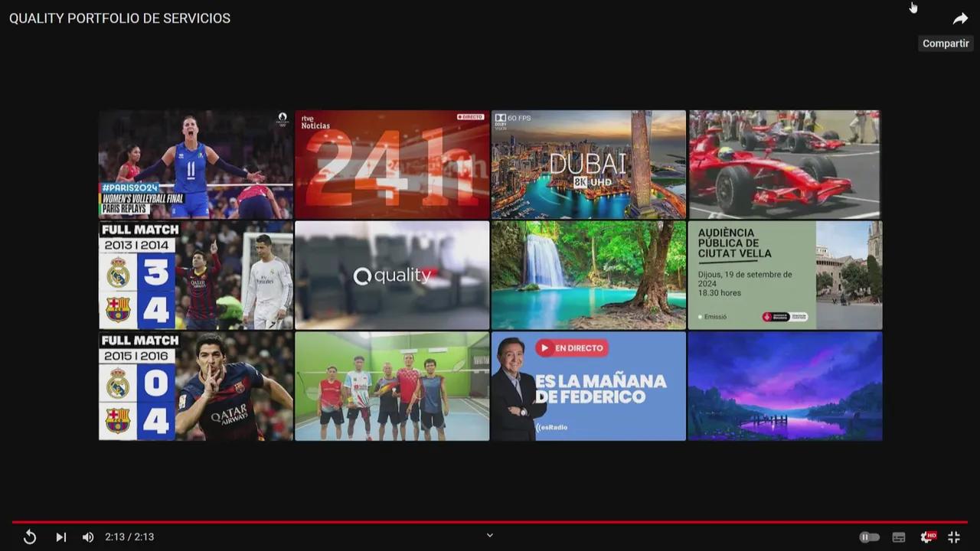
Task: Open the 'QUALITY PORTFOLIO DE SERVICIOS' video title
Action: (119, 18)
